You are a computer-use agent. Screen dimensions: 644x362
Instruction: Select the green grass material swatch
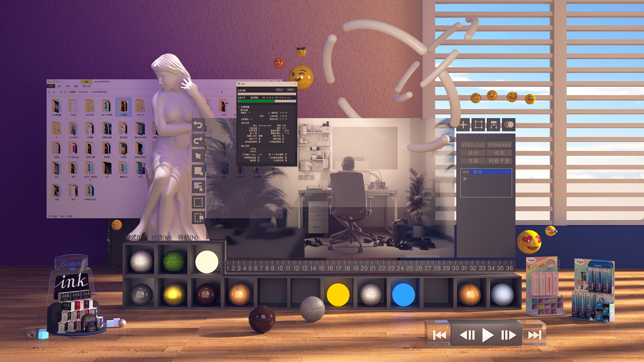coord(174,262)
